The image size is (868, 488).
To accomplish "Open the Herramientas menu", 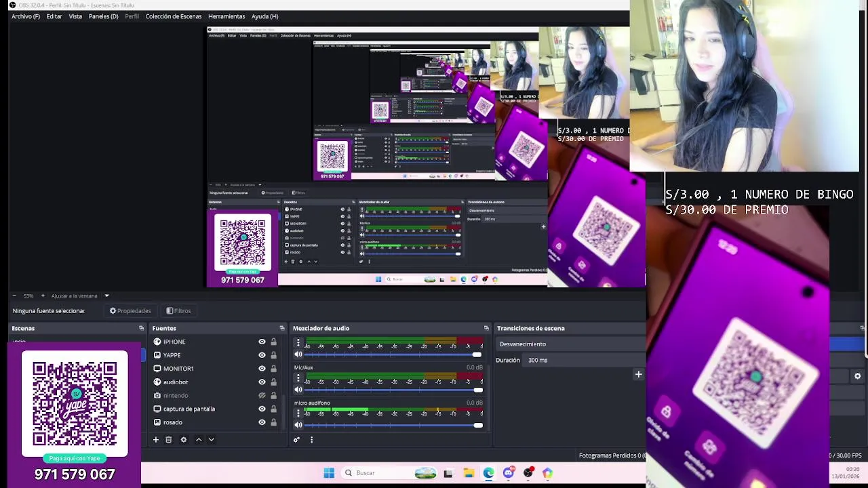I will [226, 16].
